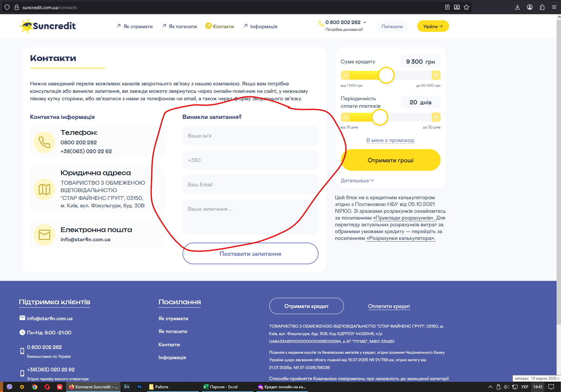Click the yellow phone icon in contact card
The image size is (561, 392).
[x=44, y=142]
